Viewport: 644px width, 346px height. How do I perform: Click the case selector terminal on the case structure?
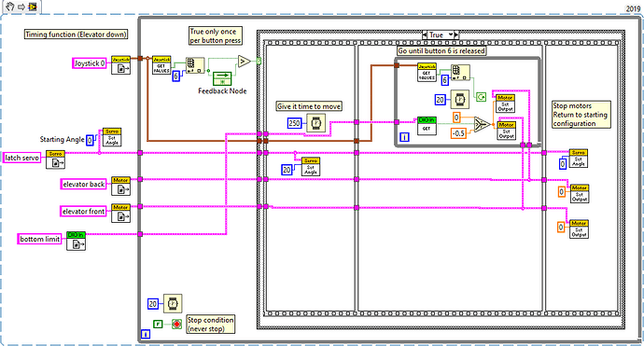coord(259,62)
